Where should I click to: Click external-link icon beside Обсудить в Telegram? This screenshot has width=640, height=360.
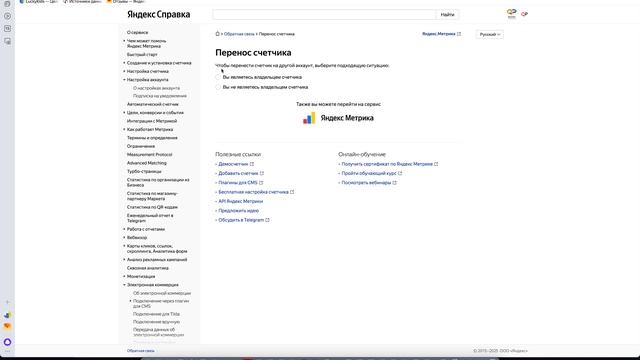[x=268, y=220]
